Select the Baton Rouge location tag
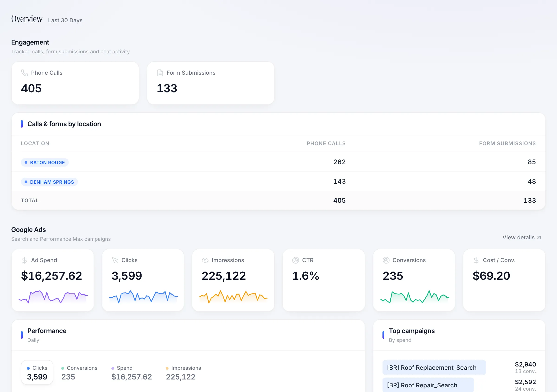 (x=45, y=162)
